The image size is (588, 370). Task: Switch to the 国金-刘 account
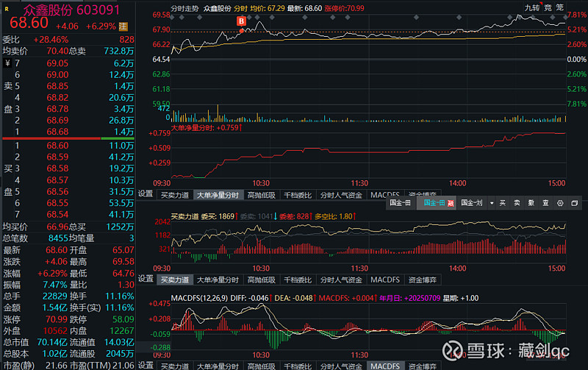click(x=472, y=203)
